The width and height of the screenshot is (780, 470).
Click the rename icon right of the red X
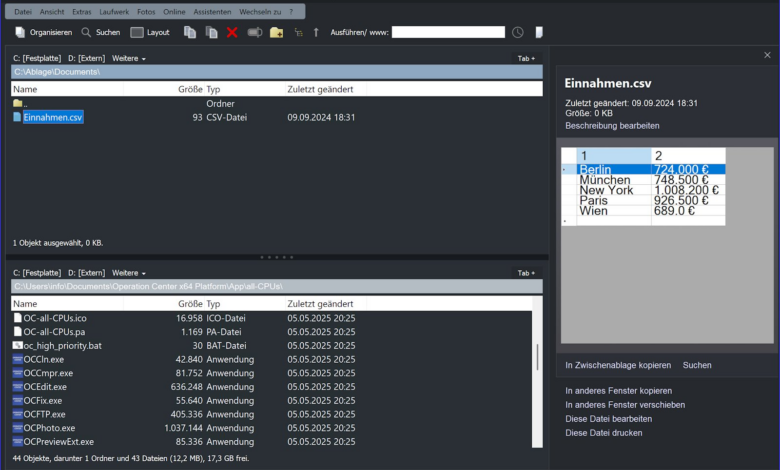point(255,32)
